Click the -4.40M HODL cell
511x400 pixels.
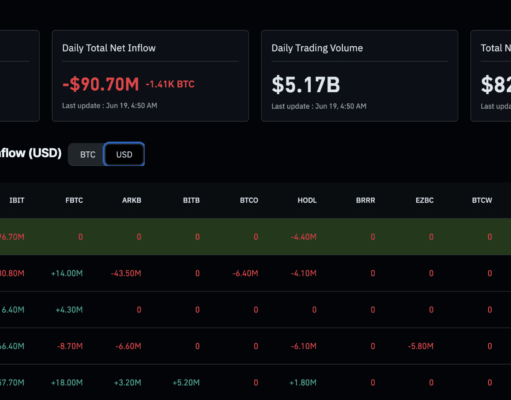(x=304, y=237)
